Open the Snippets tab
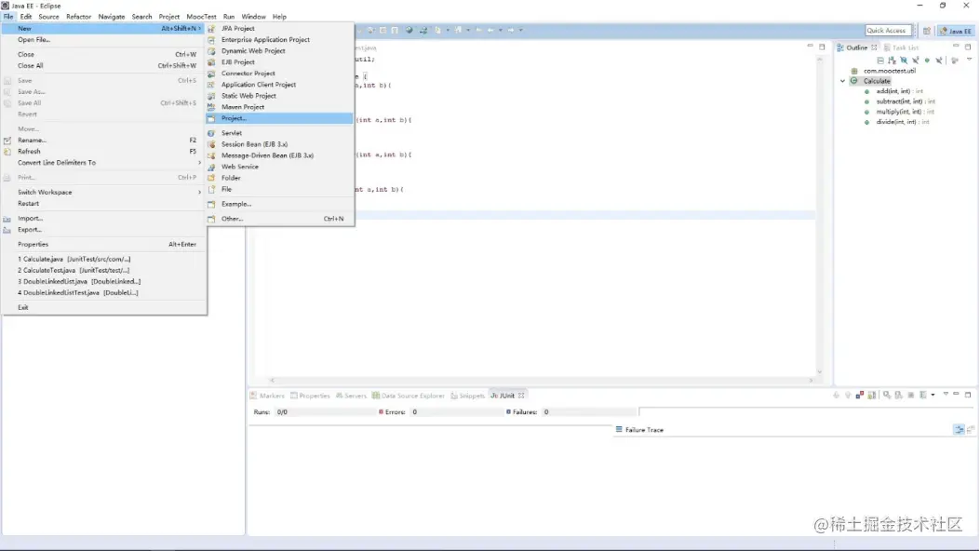The width and height of the screenshot is (980, 551). (468, 396)
